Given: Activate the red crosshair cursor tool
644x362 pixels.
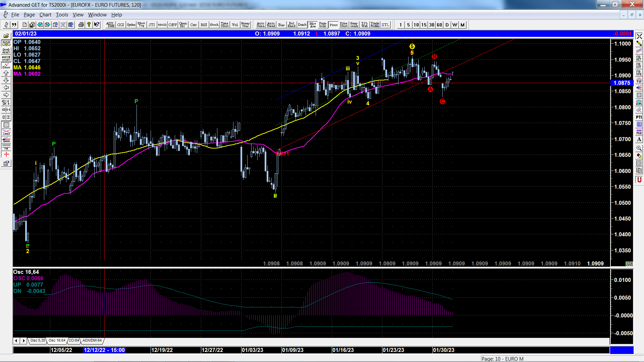Looking at the screenshot, I should [6, 154].
